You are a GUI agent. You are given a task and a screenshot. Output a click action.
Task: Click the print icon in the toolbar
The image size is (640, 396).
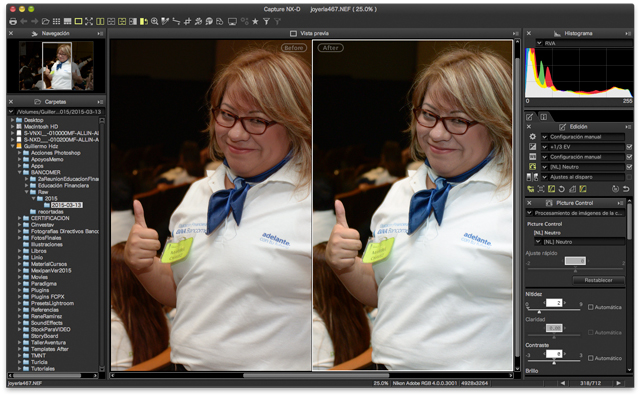point(13,21)
